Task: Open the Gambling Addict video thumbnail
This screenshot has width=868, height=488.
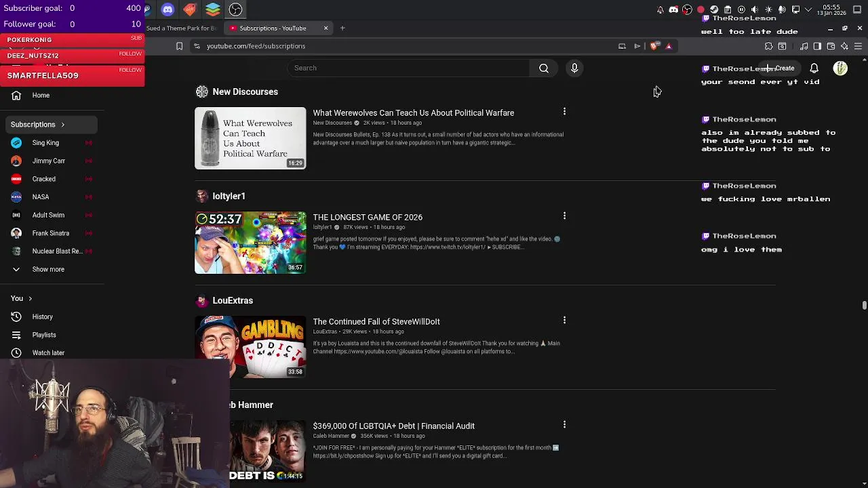Action: 250,347
